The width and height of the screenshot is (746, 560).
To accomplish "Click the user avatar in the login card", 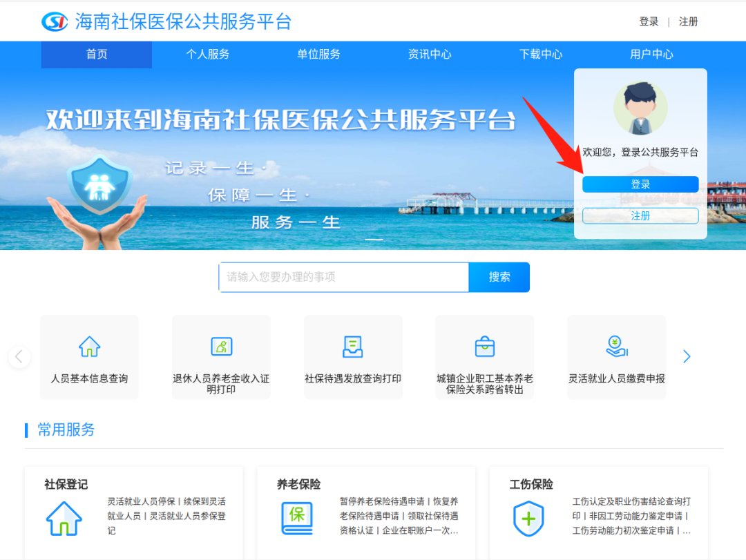I will pyautogui.click(x=640, y=108).
